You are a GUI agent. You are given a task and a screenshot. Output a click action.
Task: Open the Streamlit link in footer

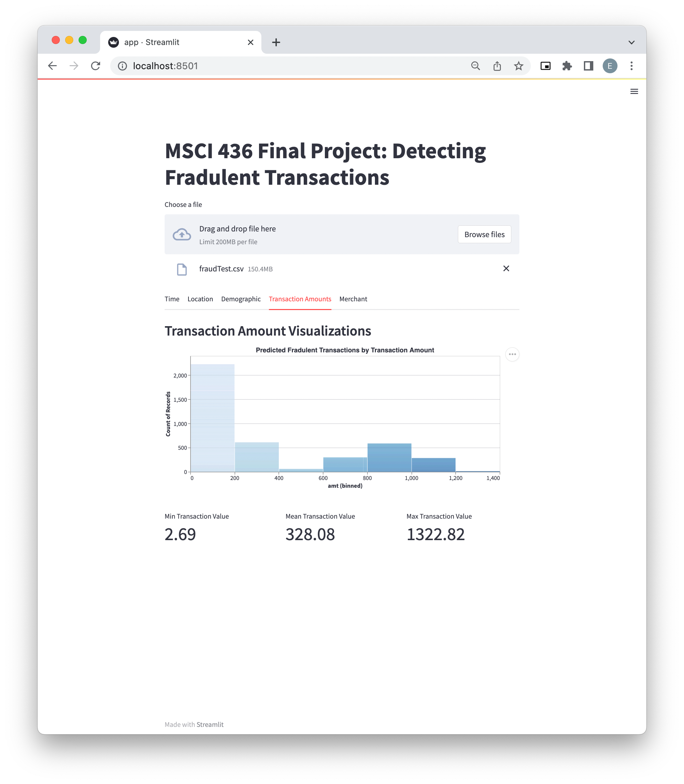(210, 724)
